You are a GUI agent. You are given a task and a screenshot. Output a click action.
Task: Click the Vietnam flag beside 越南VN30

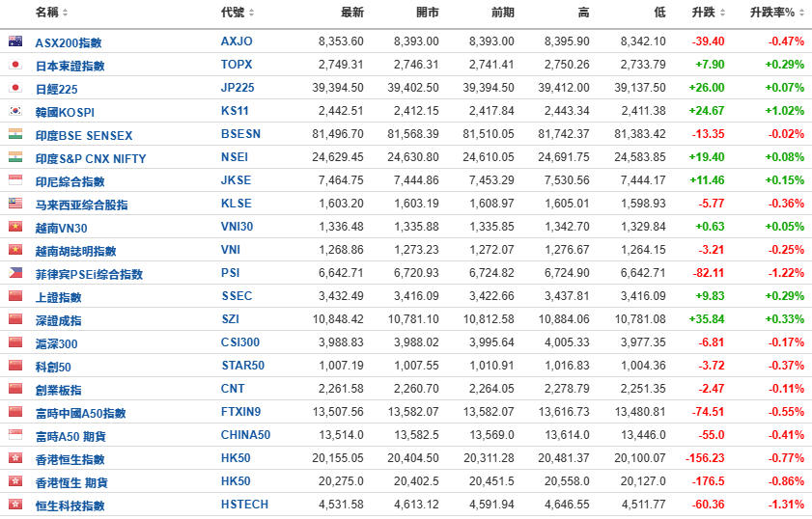coord(14,227)
